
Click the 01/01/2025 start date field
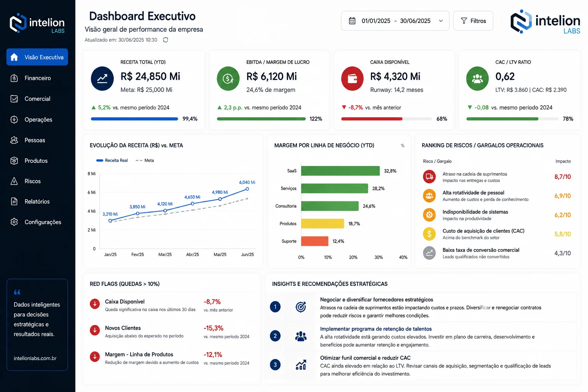pyautogui.click(x=376, y=21)
